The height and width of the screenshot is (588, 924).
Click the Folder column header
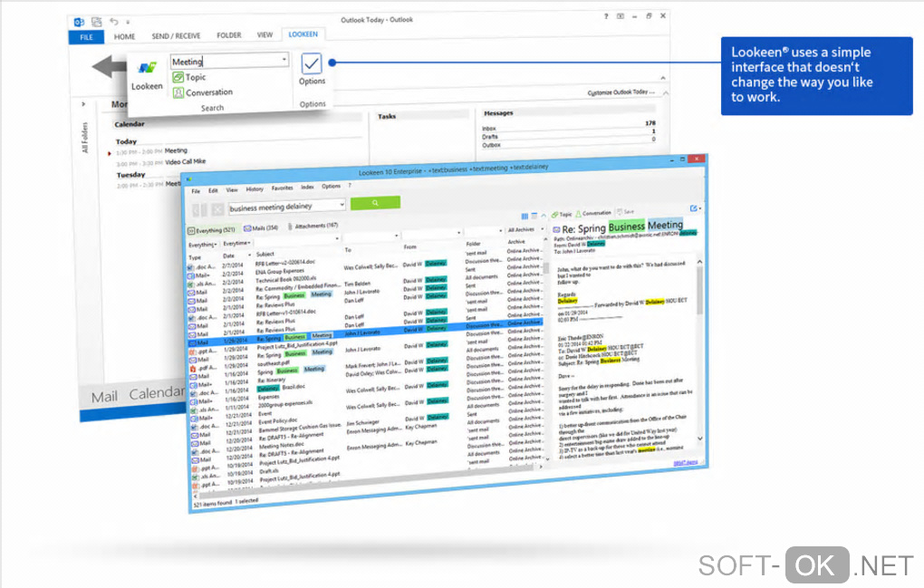(x=473, y=244)
